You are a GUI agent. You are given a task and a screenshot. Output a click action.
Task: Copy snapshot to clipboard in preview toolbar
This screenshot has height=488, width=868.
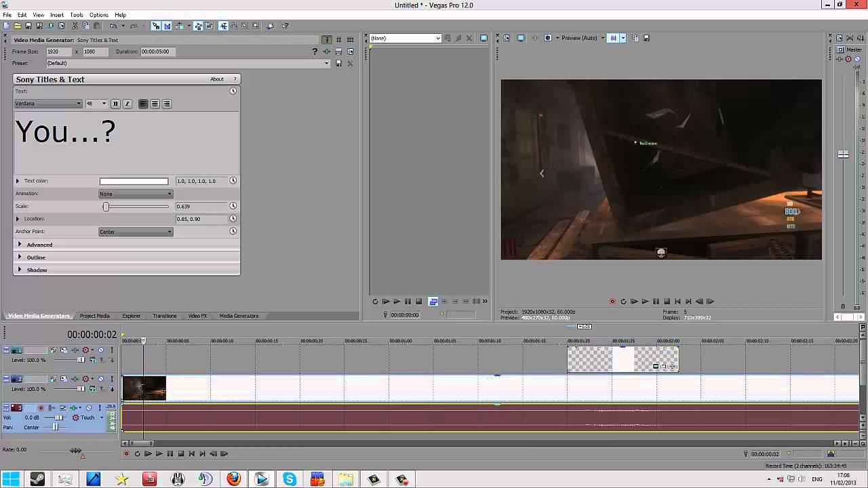635,38
